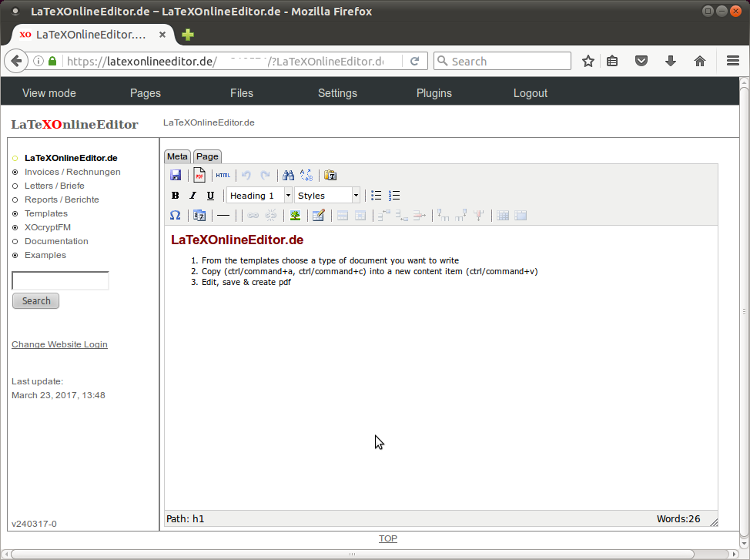Viewport: 750px width, 560px height.
Task: Open Find with the binoculars icon
Action: [288, 175]
